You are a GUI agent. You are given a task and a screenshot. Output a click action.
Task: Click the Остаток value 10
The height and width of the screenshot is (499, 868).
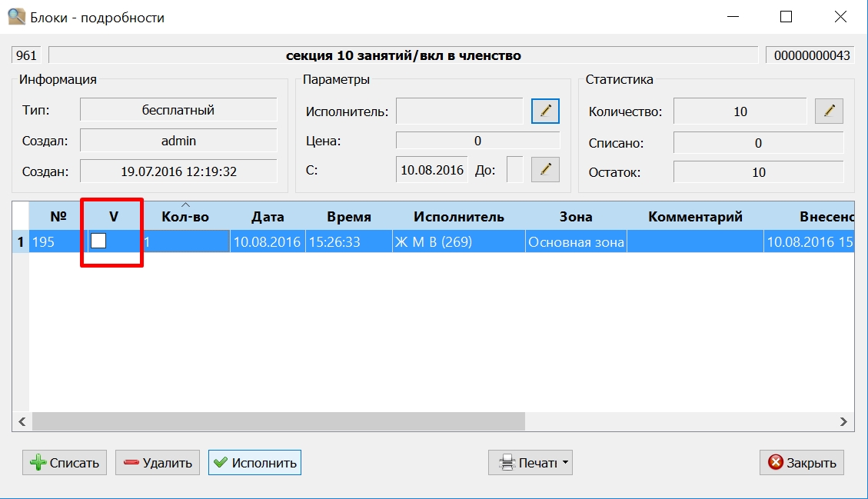coord(758,172)
